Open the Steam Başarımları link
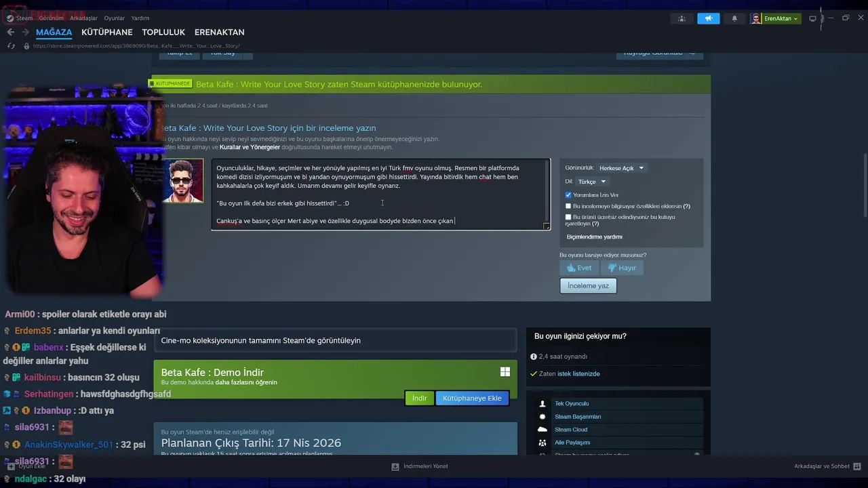The width and height of the screenshot is (868, 488). pos(578,417)
